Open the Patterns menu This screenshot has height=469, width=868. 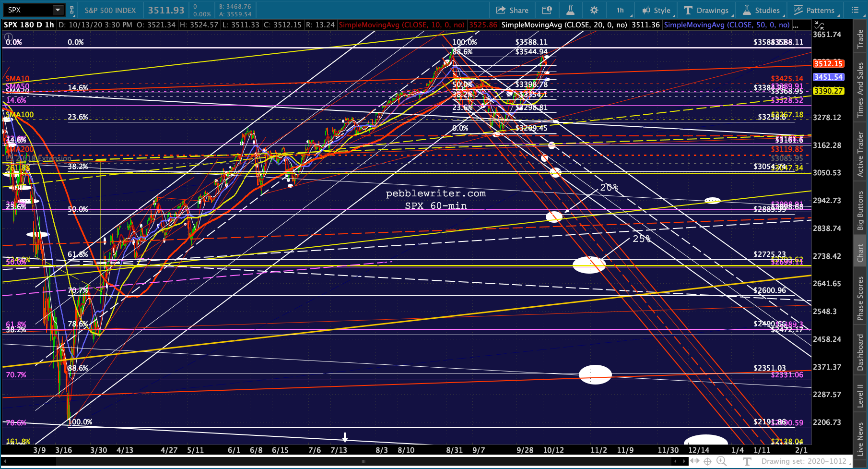click(815, 10)
